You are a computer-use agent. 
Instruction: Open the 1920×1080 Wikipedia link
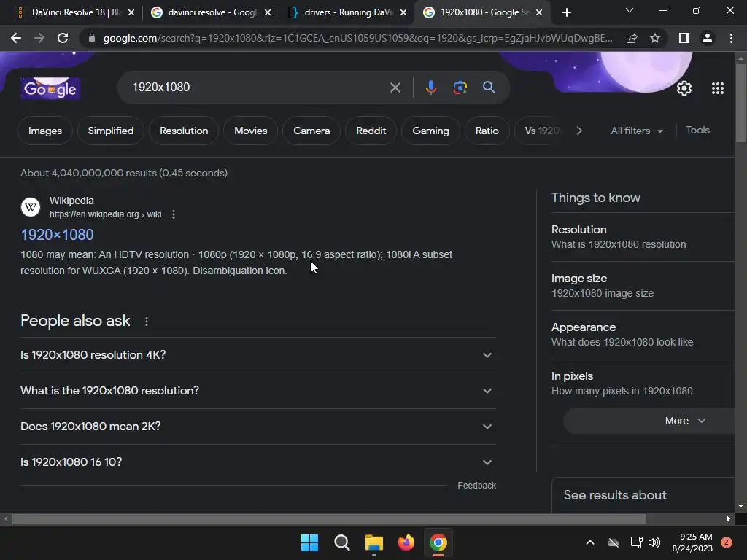pos(57,235)
